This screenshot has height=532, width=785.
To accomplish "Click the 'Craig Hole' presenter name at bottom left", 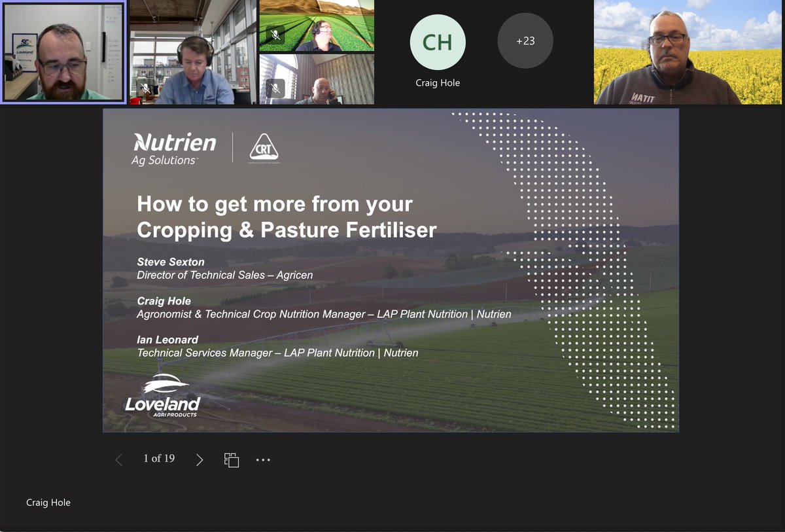I will pos(48,503).
